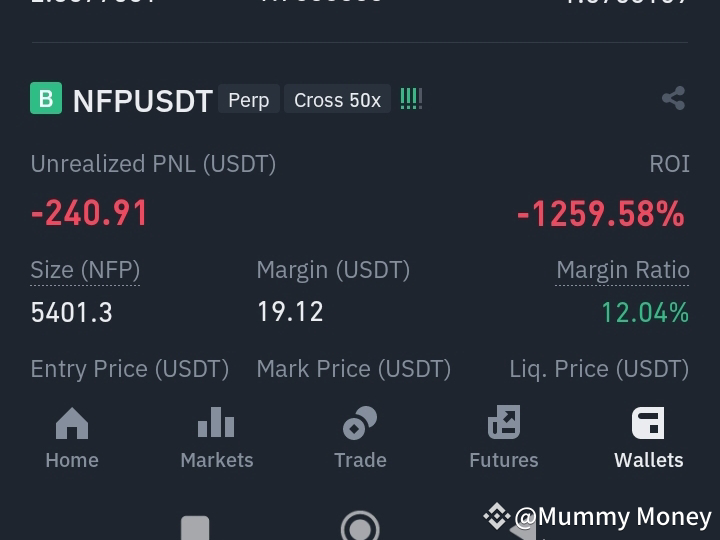Go to the Trade tab
The image size is (720, 540).
click(x=360, y=438)
